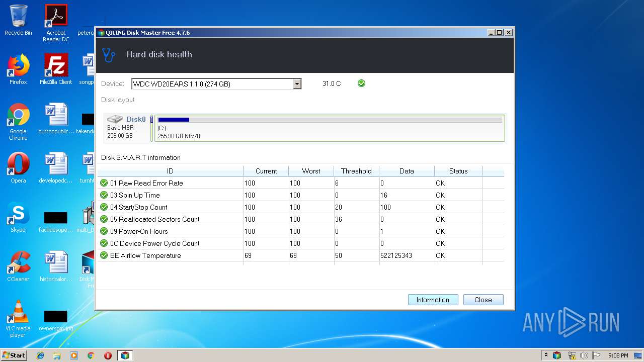The image size is (644, 362).
Task: Select the BE Airflow Temperature row
Action: tap(300, 255)
